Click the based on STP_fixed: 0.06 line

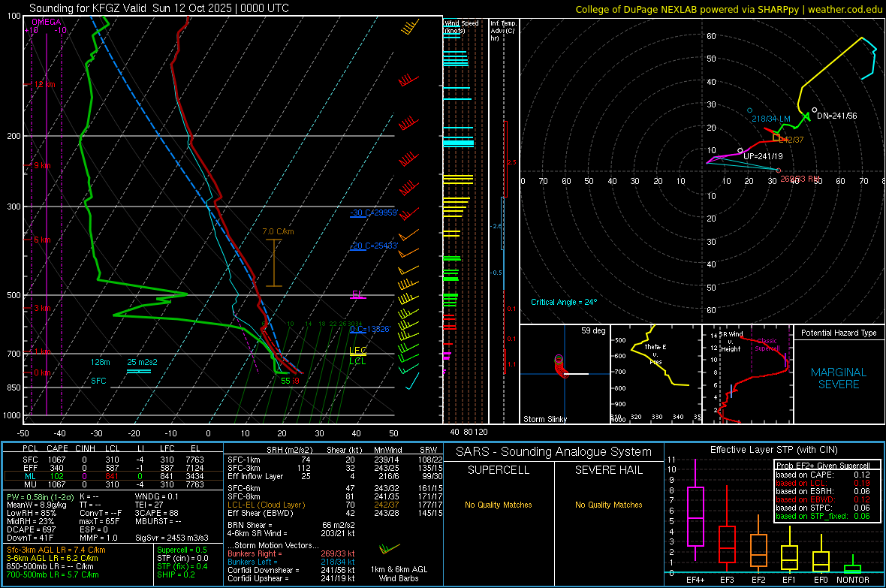(x=823, y=516)
